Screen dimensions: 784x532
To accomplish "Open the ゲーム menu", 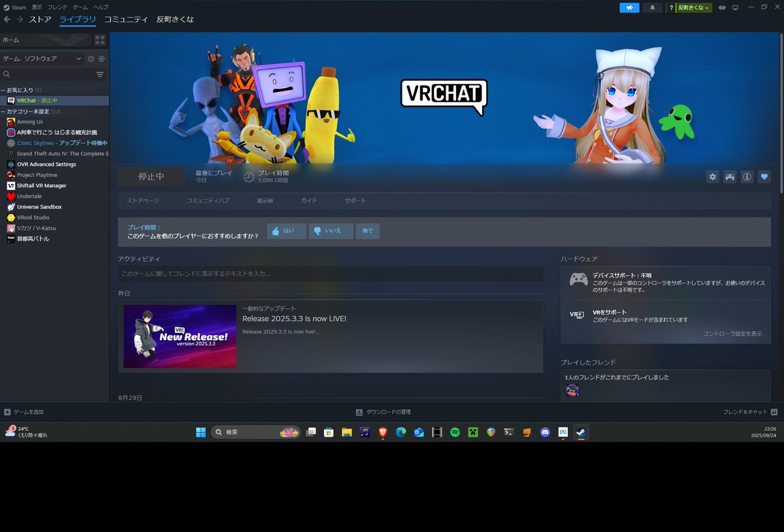I will (80, 7).
